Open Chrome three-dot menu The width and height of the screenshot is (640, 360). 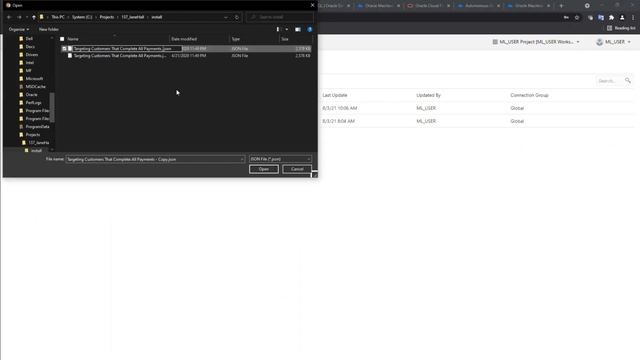pyautogui.click(x=633, y=18)
